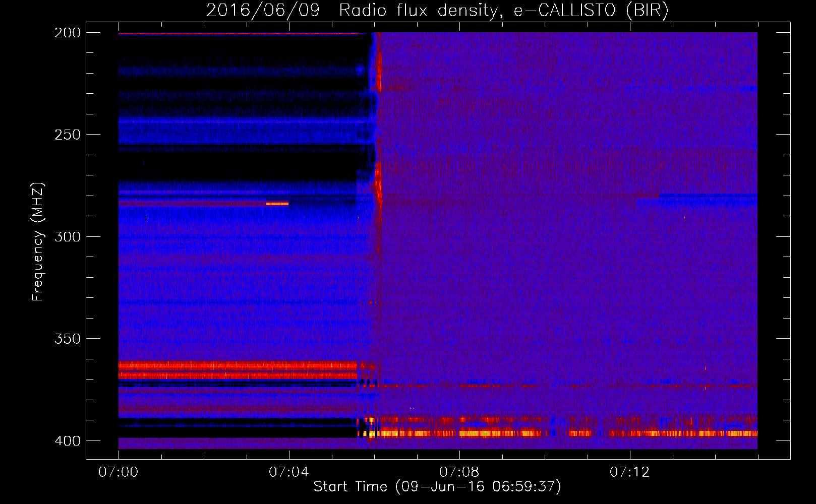Image resolution: width=816 pixels, height=504 pixels.
Task: Click the "Start Time (09-Jun-16 06:59:37)" label
Action: pos(437,487)
